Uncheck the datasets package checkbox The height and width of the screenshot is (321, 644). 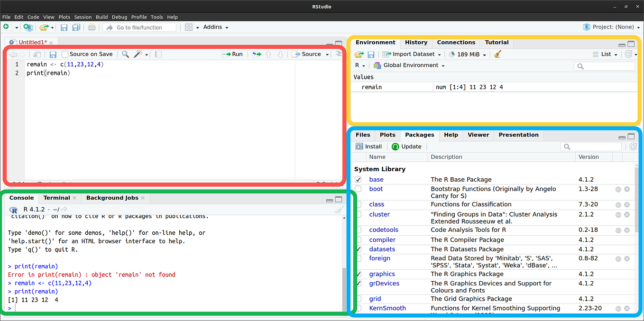point(359,249)
